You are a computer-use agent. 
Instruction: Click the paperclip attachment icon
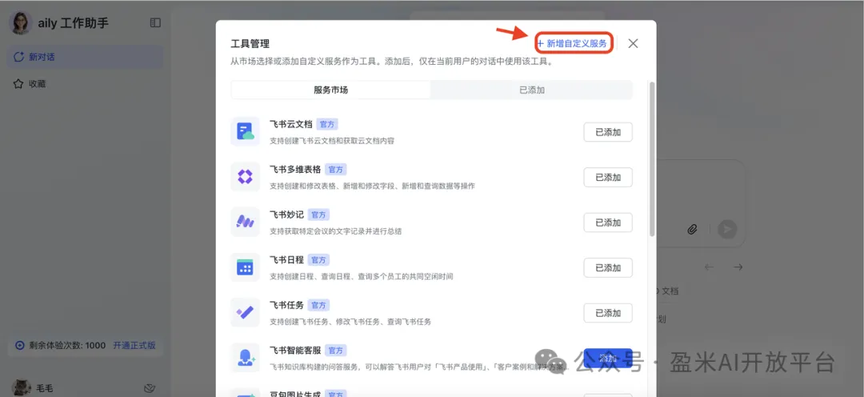point(692,229)
